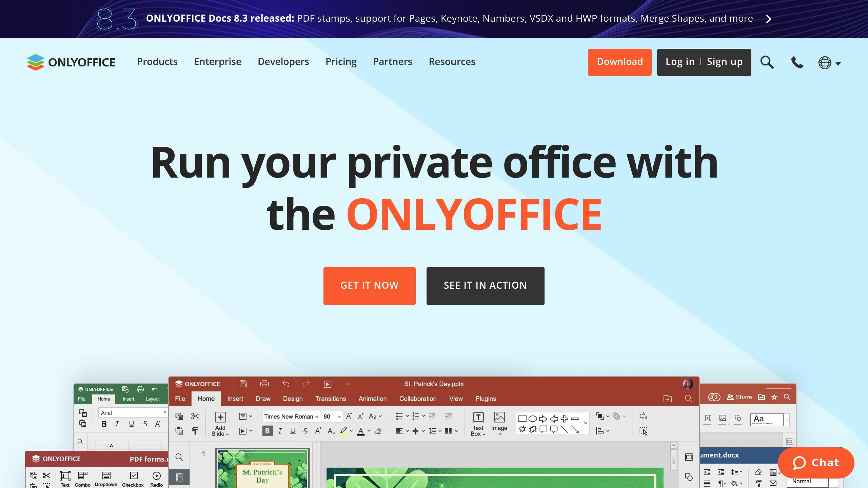Toggle Strikethrough in the presentation toolbar

(x=305, y=431)
